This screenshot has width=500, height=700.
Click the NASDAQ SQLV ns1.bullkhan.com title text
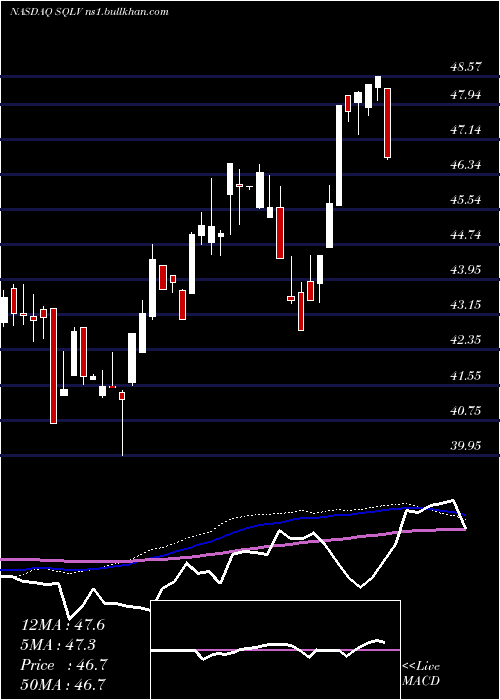[x=89, y=12]
